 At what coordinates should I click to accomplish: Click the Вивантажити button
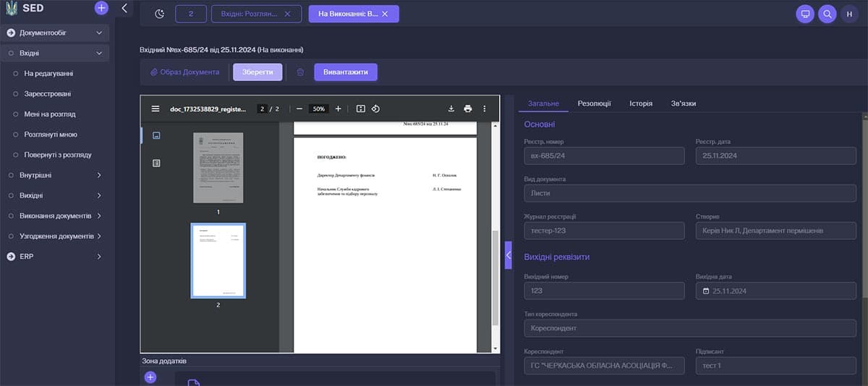point(346,72)
